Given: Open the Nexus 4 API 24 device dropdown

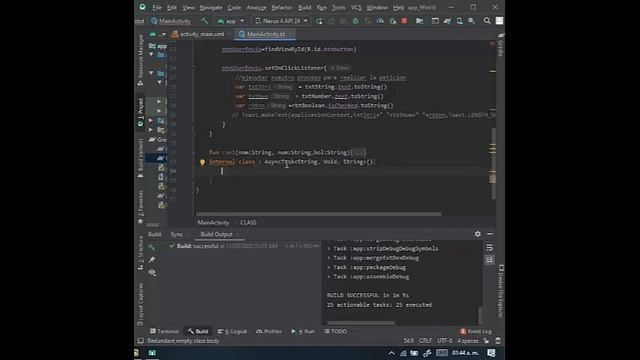Looking at the screenshot, I should click(282, 21).
